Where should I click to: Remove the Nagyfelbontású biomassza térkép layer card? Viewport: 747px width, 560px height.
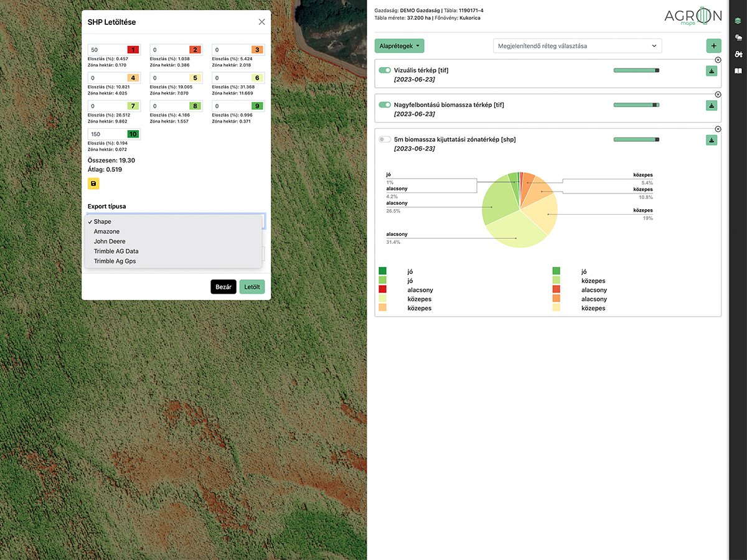pos(718,95)
